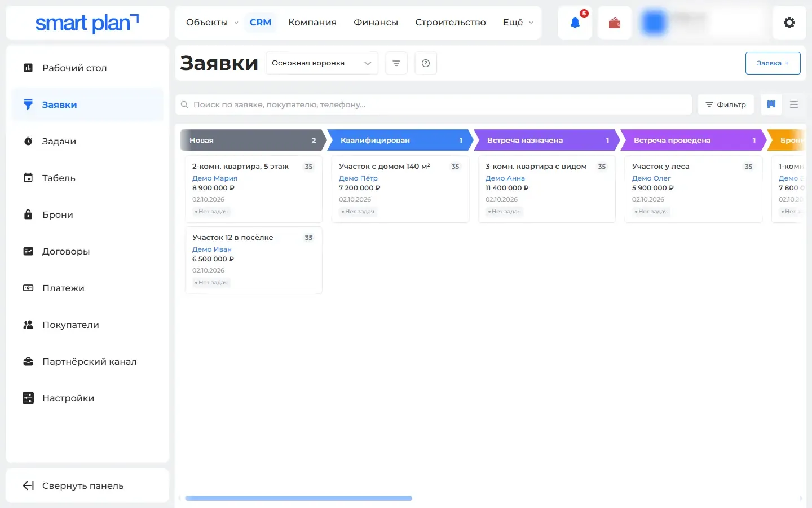The image size is (812, 508).
Task: Click the Рабочий стол sidebar icon
Action: pyautogui.click(x=28, y=68)
